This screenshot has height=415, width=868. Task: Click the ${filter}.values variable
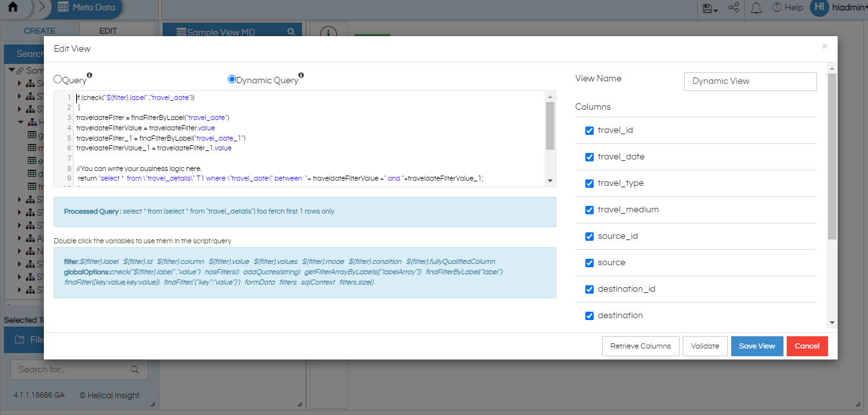(x=276, y=261)
